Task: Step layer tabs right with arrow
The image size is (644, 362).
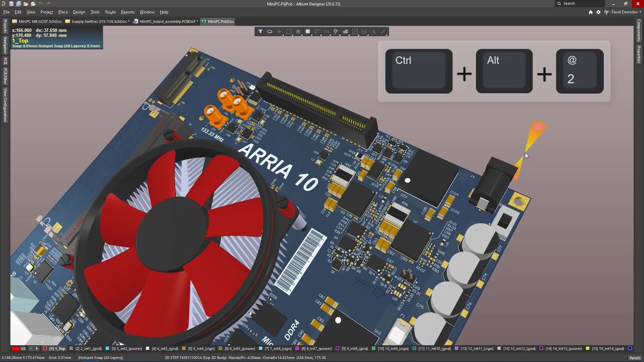Action: point(37,348)
